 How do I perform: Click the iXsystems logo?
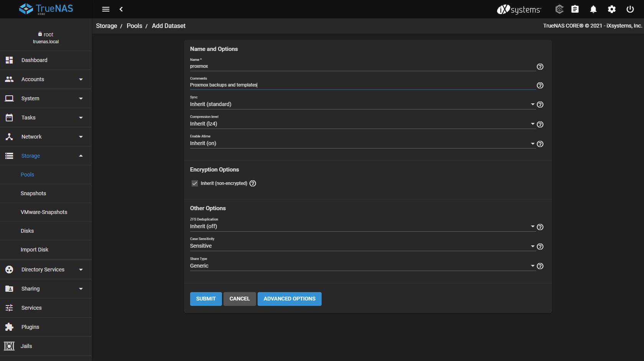[x=519, y=9]
